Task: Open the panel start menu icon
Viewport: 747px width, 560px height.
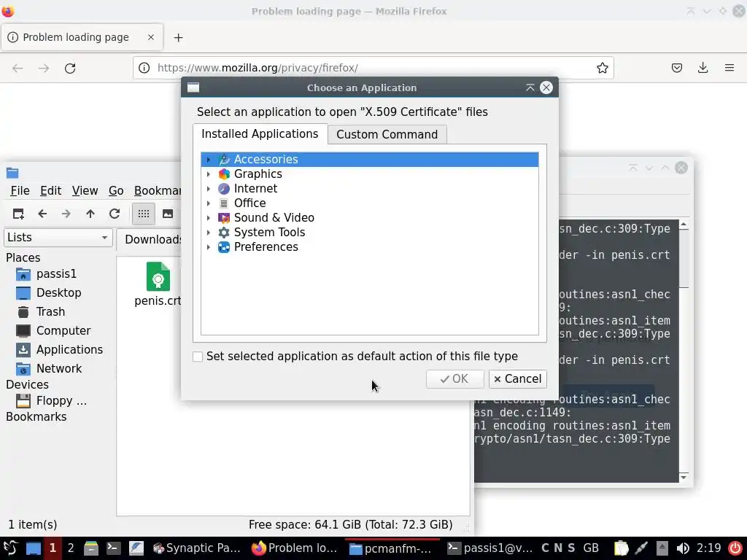Action: pos(10,548)
